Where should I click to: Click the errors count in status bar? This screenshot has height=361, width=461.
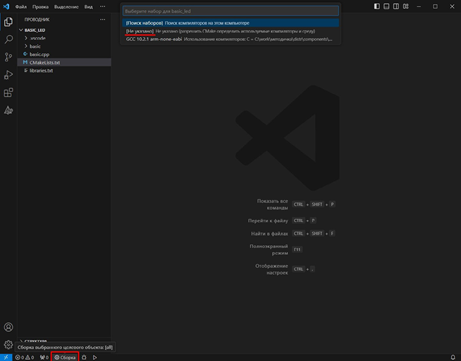[x=20, y=357]
